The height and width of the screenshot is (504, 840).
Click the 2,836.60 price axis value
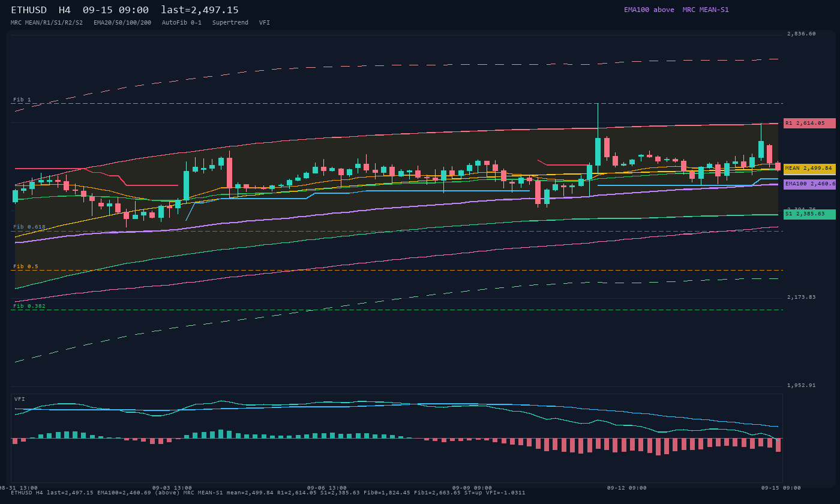pos(802,34)
